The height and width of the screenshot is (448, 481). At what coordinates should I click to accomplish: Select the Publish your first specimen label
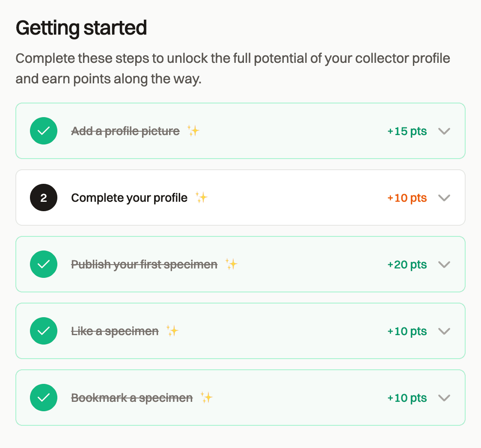tap(144, 264)
